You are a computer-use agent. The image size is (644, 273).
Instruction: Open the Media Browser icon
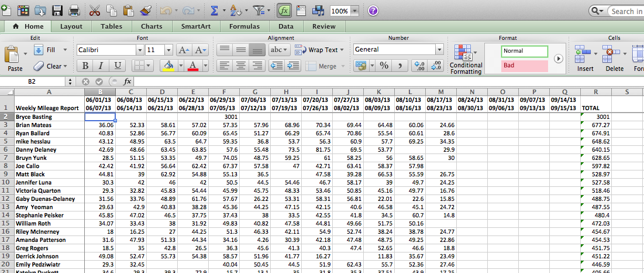pos(318,11)
